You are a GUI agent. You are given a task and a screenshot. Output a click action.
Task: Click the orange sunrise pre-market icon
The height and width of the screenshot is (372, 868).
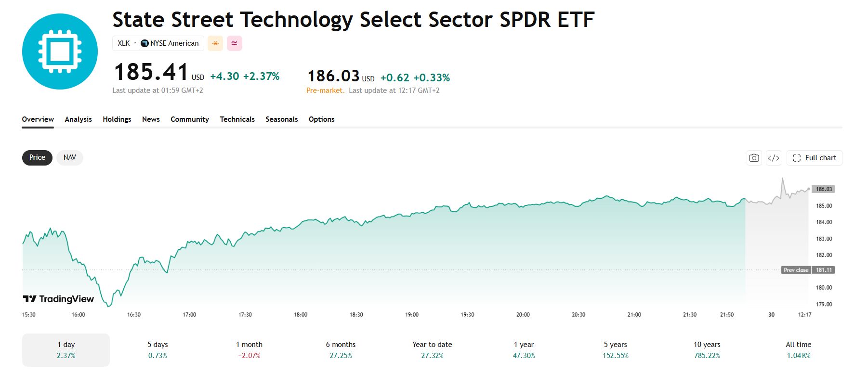tap(215, 43)
